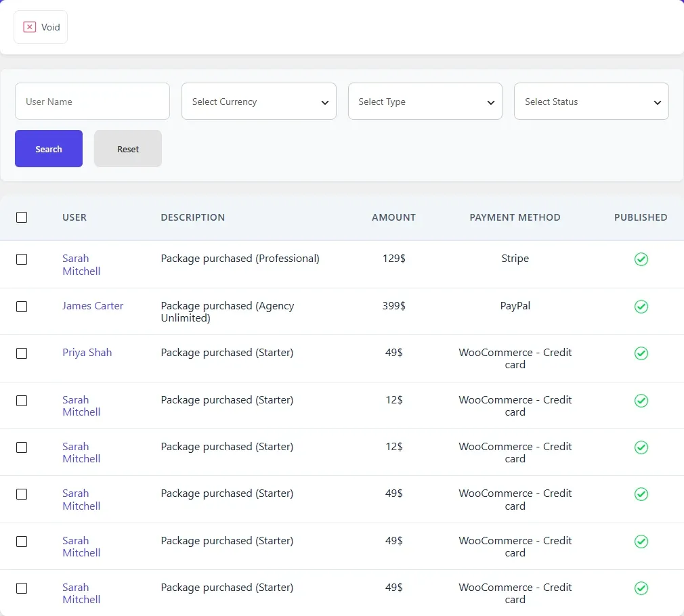Screen dimensions: 684x616
Task: Click the 399$ amount cell
Action: [393, 305]
